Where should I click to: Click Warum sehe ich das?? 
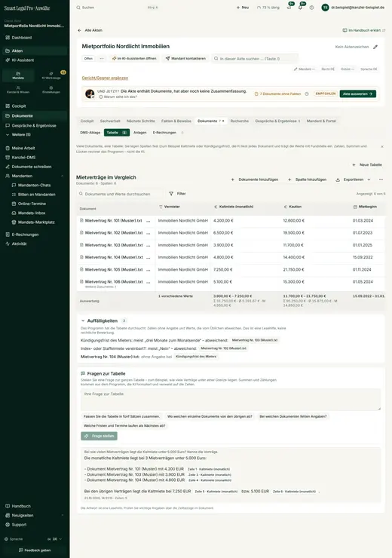(x=118, y=97)
